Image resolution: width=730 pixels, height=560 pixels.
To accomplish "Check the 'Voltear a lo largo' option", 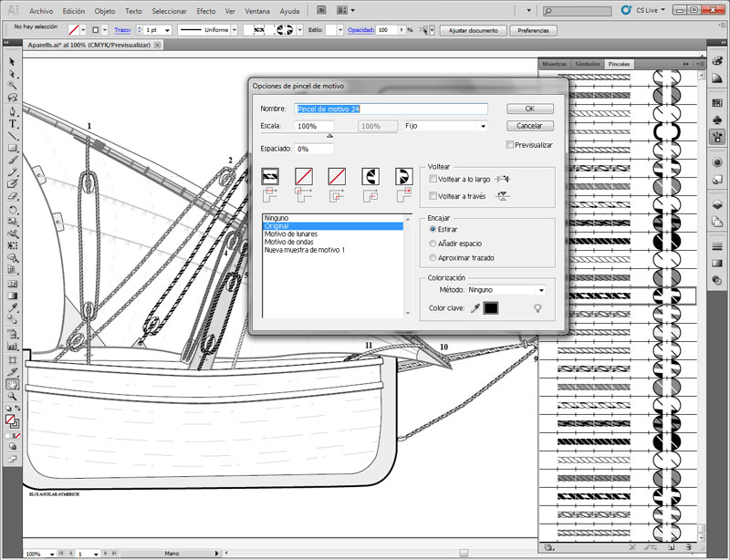I will (x=433, y=180).
